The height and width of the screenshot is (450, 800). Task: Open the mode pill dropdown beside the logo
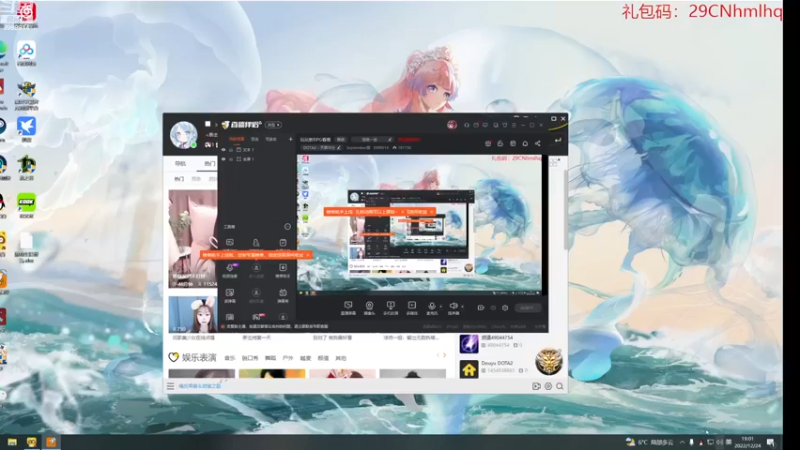click(x=273, y=125)
